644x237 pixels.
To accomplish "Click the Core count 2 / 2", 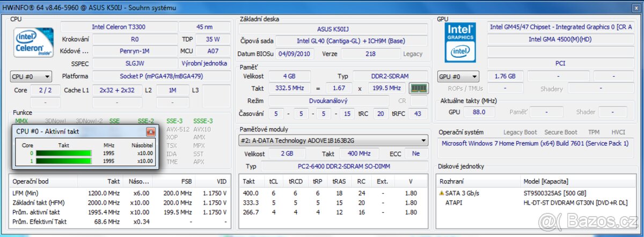I will tap(46, 90).
